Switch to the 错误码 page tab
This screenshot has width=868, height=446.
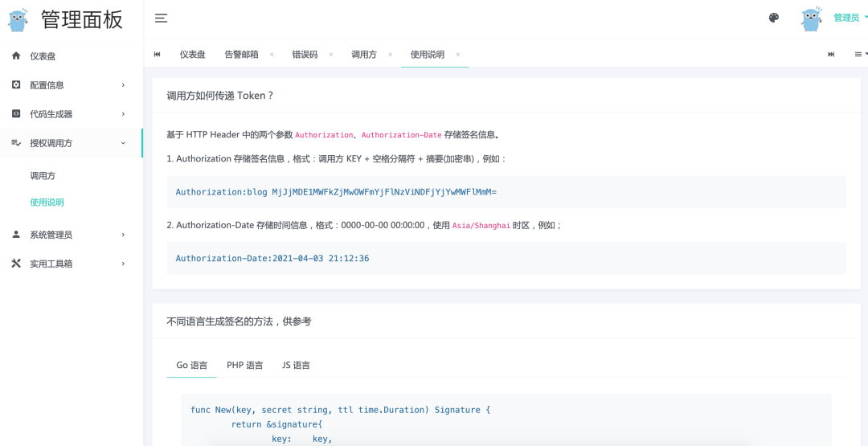click(x=305, y=55)
